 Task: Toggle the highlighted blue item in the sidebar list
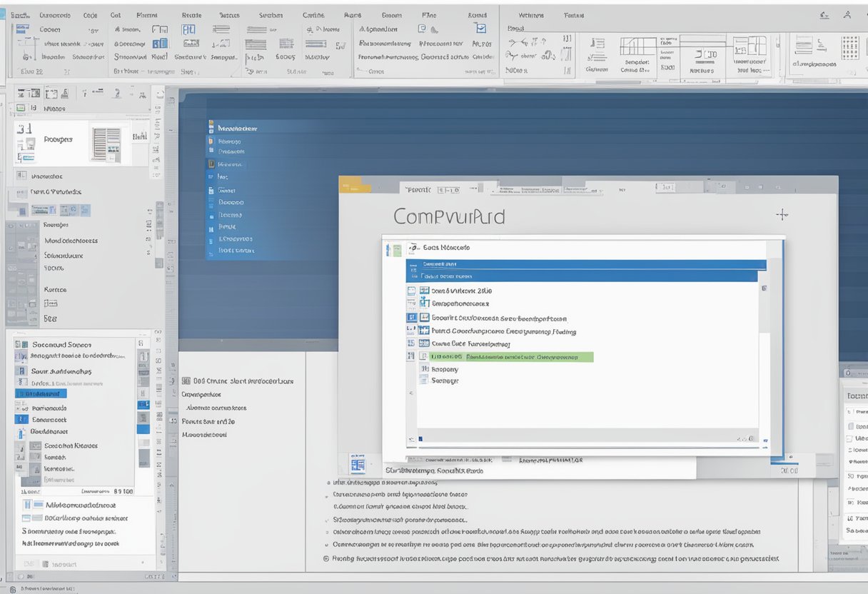click(41, 393)
